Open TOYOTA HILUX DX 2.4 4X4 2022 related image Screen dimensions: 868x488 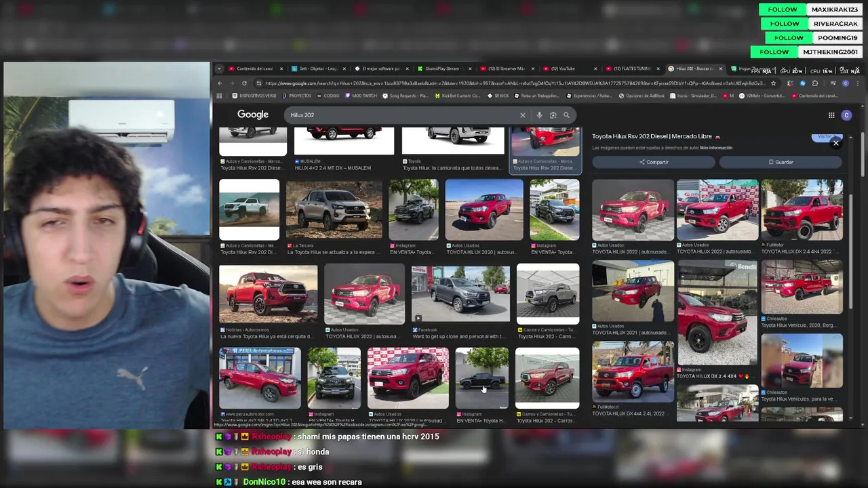[802, 210]
